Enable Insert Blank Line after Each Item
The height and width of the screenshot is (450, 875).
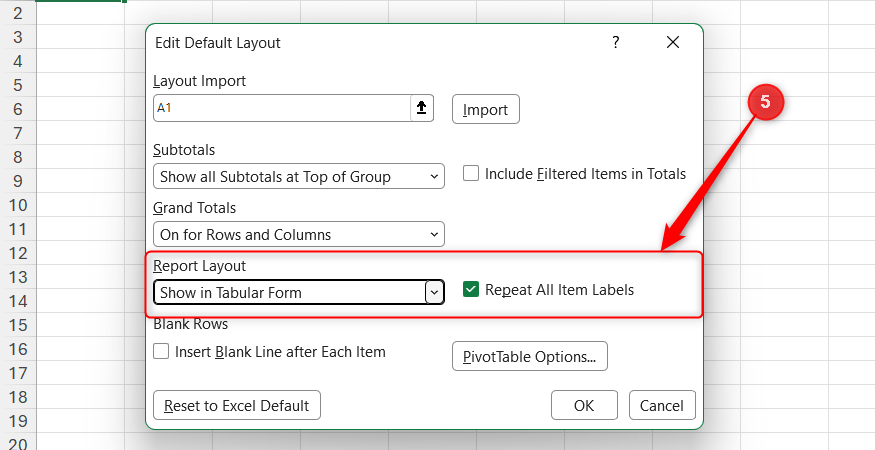pos(161,351)
